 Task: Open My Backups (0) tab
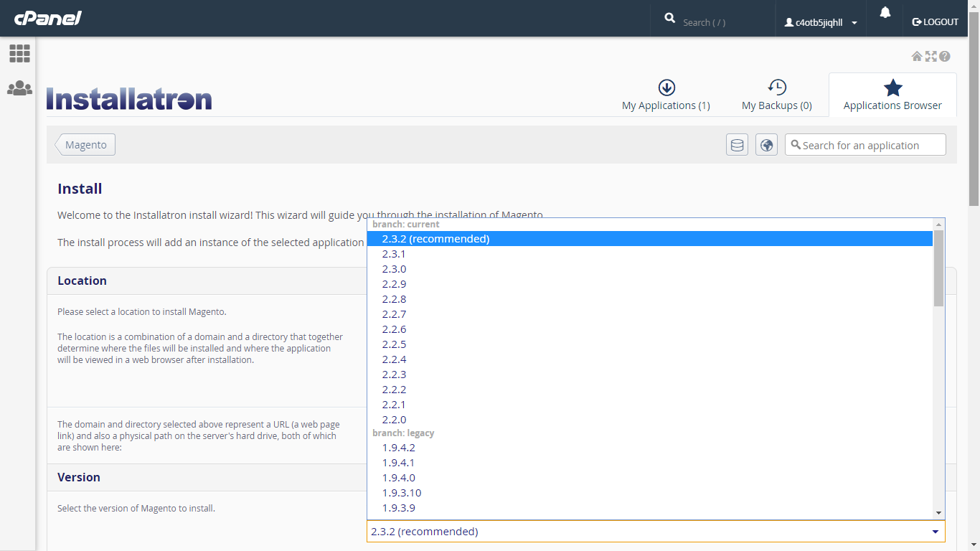coord(777,95)
